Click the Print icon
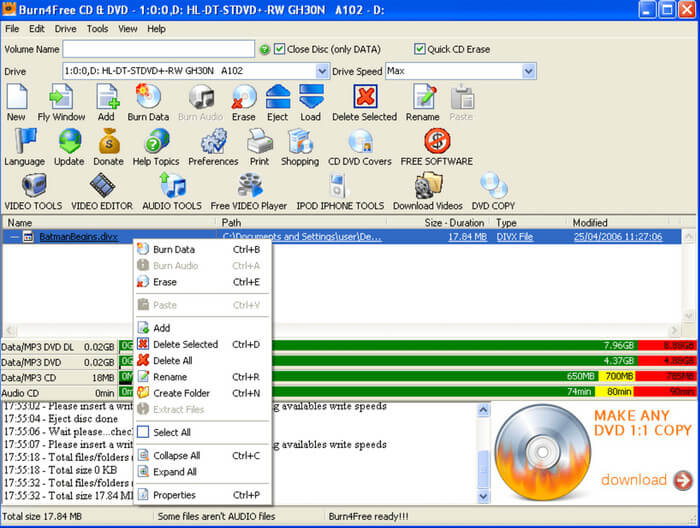 260,141
